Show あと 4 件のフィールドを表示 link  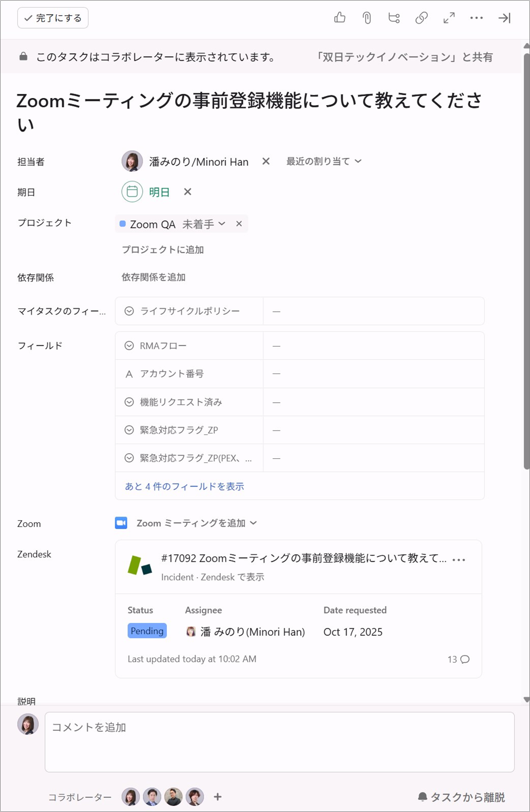click(185, 486)
